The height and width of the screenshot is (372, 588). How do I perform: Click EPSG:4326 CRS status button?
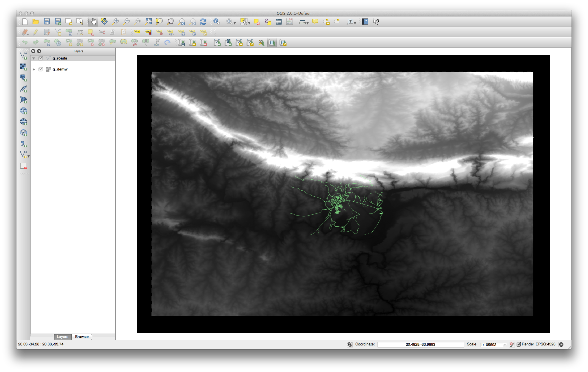point(545,344)
